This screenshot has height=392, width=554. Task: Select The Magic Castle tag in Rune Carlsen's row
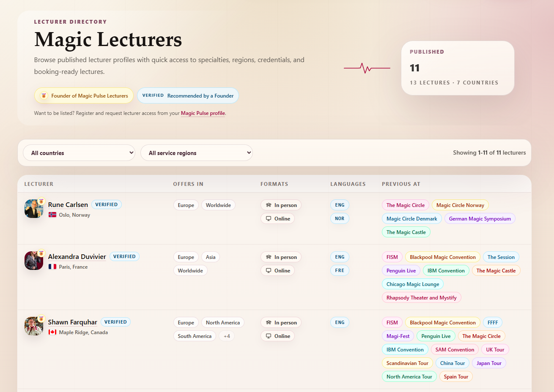(x=406, y=232)
